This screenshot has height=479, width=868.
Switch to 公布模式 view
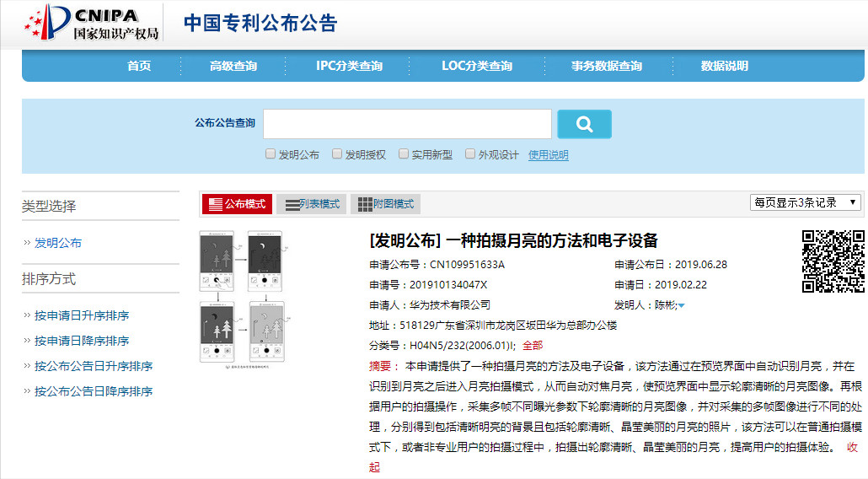[x=237, y=204]
